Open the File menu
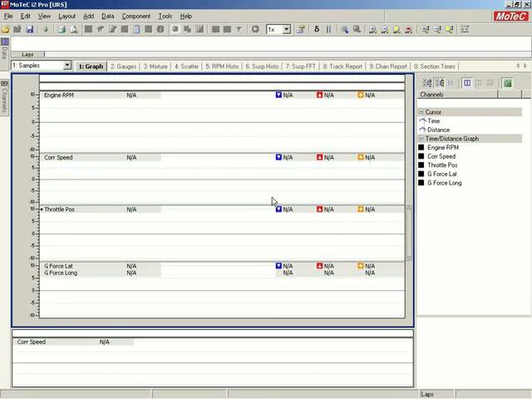The image size is (532, 399). pos(8,16)
